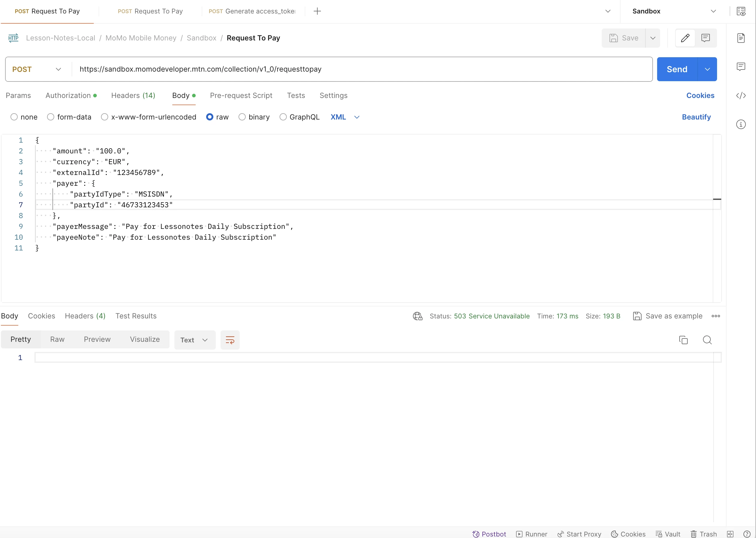756x538 pixels.
Task: Switch to Authorization tab
Action: click(71, 96)
